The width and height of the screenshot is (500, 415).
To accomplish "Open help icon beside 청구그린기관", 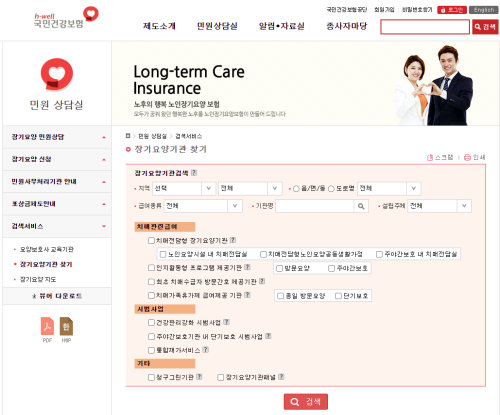I will [x=199, y=377].
